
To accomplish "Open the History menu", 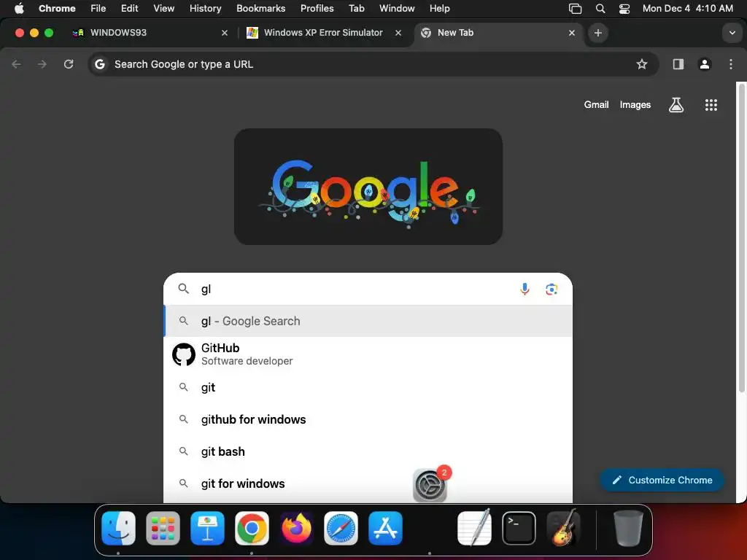I will 205,9.
